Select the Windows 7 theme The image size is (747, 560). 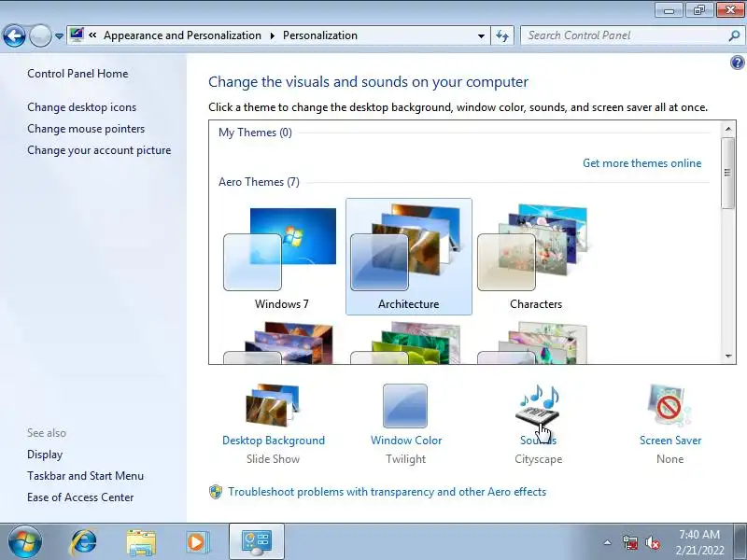coord(282,258)
